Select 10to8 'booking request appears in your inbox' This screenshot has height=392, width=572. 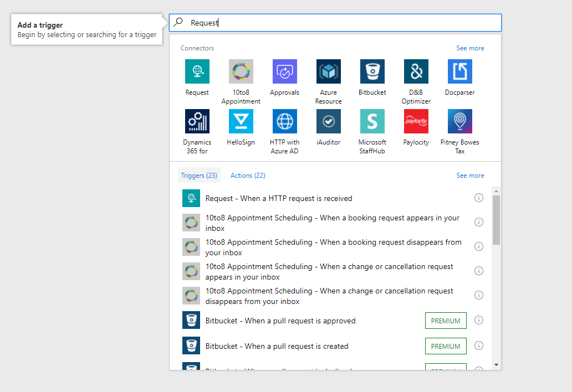[x=333, y=223]
